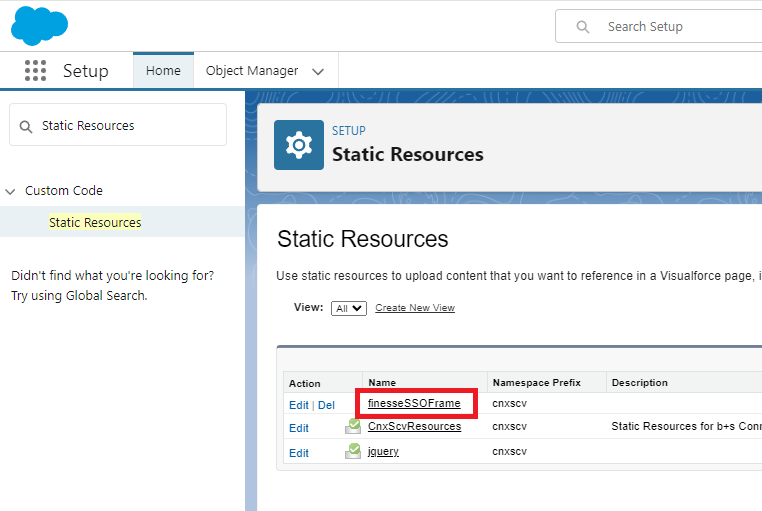Screen dimensions: 762x511
Task: Delete the finesseSSOFrame resource
Action: pos(327,405)
